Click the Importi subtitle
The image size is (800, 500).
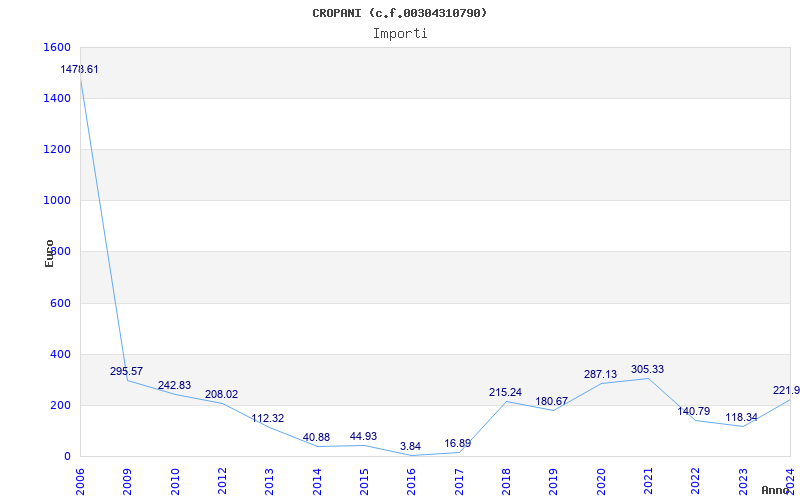click(400, 34)
